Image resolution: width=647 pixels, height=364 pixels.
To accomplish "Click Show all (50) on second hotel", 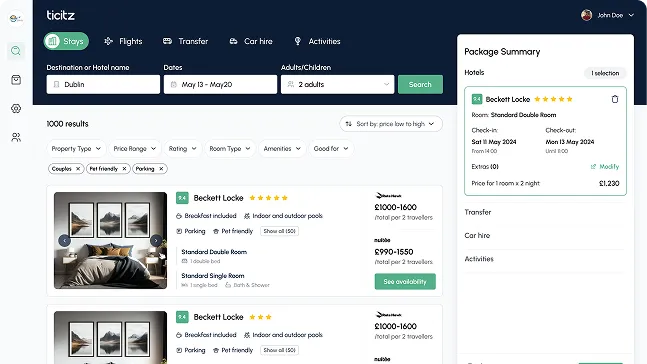I will point(279,350).
